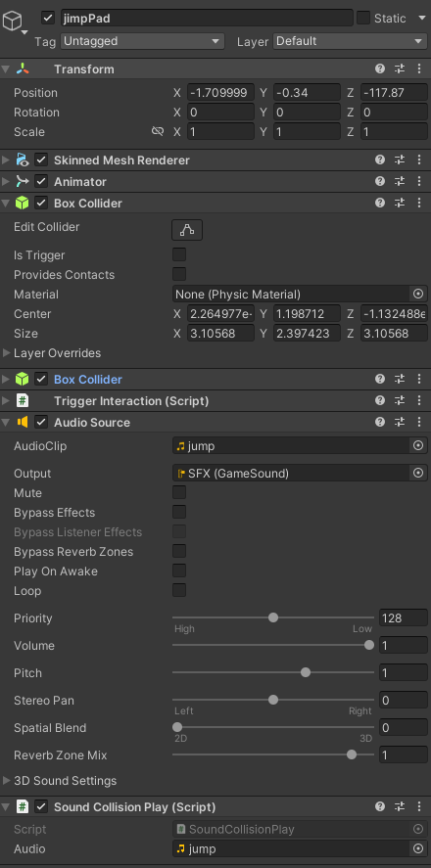Open Animator more options menu

point(419,182)
